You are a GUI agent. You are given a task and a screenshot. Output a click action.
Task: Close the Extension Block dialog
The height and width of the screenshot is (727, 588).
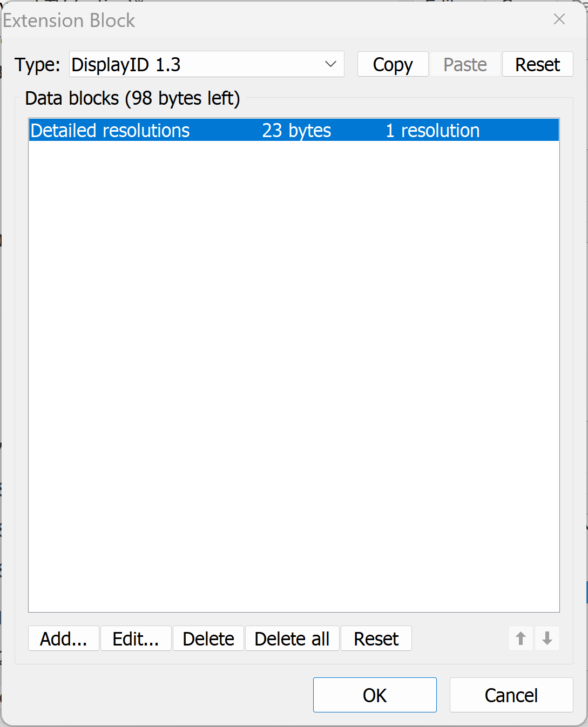click(559, 19)
